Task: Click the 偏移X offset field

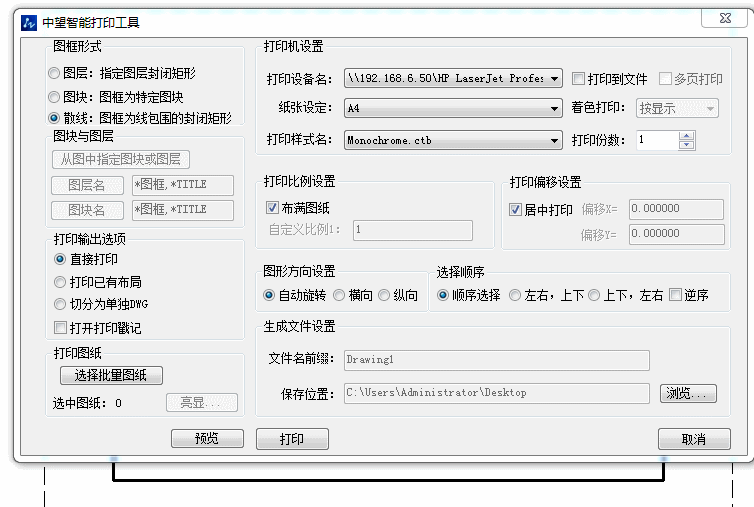Action: (x=676, y=209)
